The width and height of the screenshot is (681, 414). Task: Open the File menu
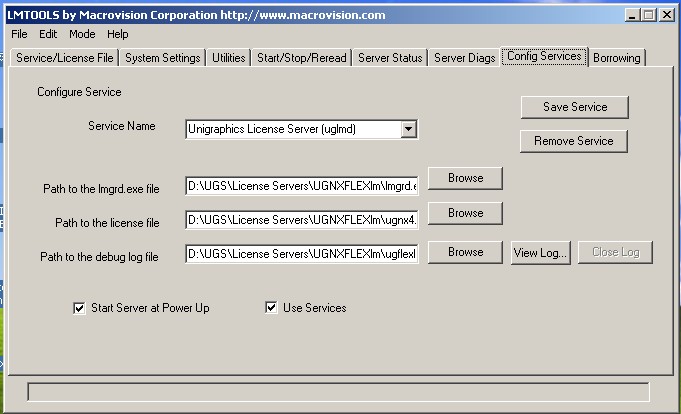pos(19,34)
